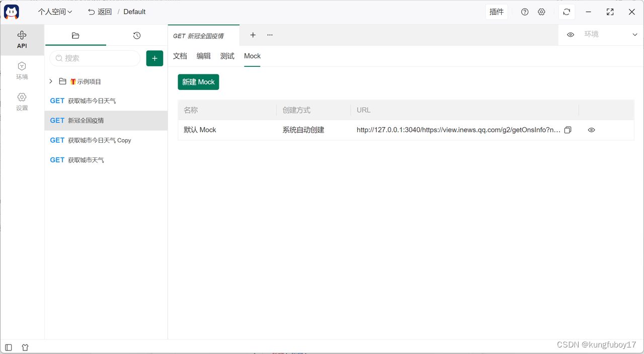Click the mock URL http://127.0.0.1:3040 text
The image size is (644, 354).
458,130
